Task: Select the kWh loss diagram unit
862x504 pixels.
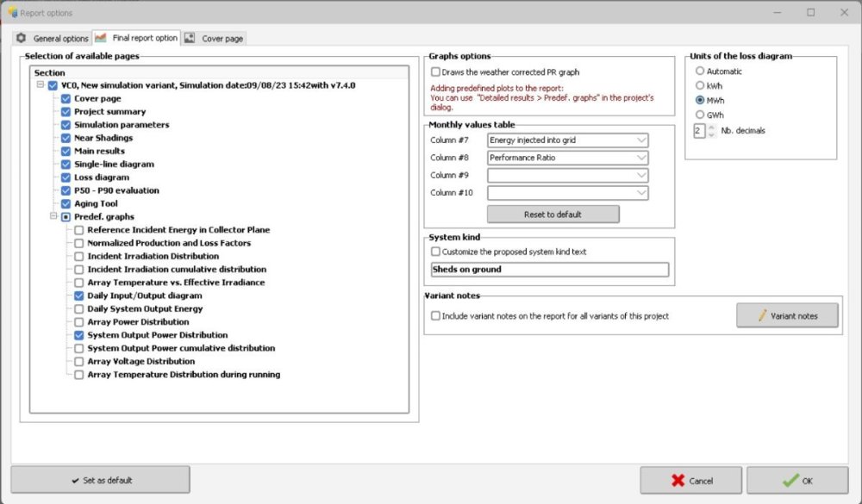Action: [x=699, y=85]
